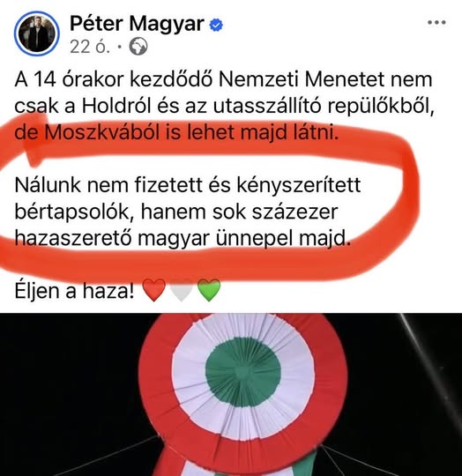Image resolution: width=462 pixels, height=476 pixels.
Task: Click the 22 ó. post timestamp
Action: click(90, 47)
